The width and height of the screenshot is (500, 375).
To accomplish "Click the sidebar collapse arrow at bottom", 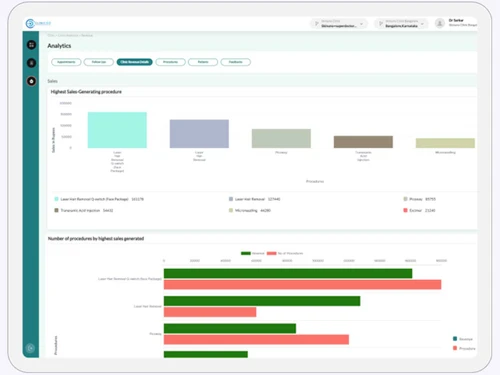I will tap(30, 348).
